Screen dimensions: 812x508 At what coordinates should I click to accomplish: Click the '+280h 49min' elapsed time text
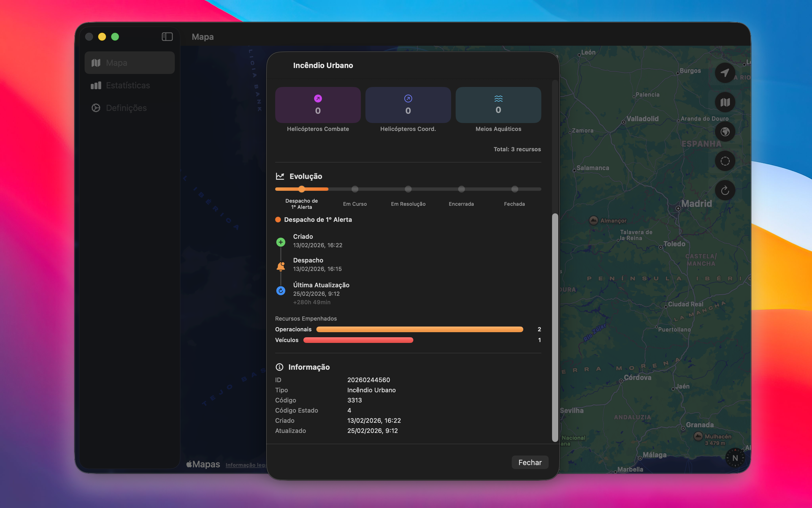[312, 302]
